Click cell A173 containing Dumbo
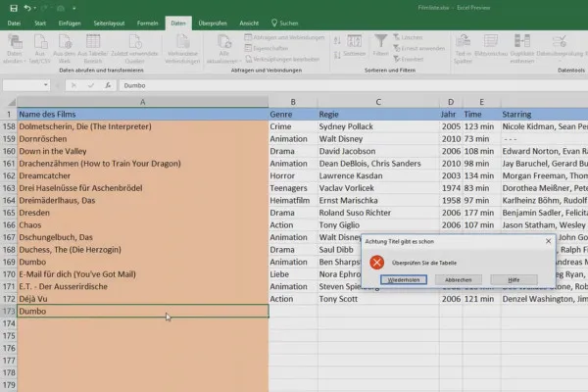The width and height of the screenshot is (588, 392). 143,311
